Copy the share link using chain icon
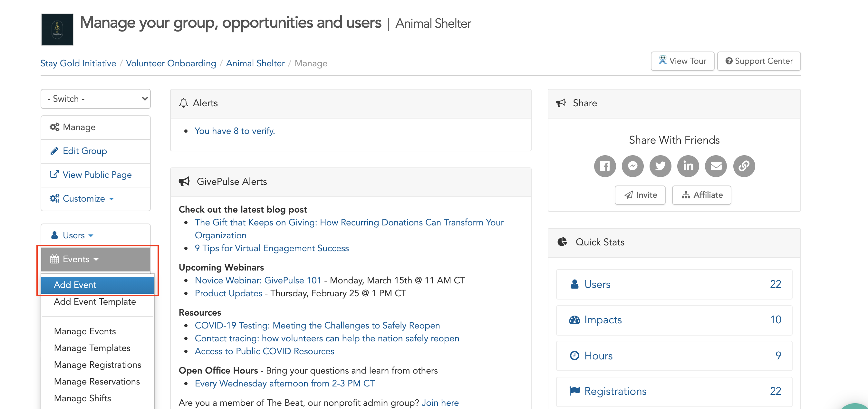The height and width of the screenshot is (409, 868). (x=744, y=166)
